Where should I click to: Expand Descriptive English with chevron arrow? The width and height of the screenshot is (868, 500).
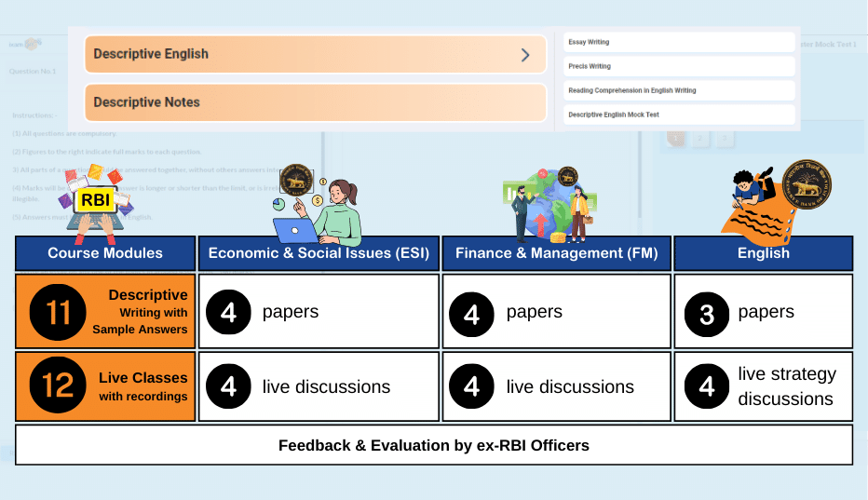pos(525,55)
